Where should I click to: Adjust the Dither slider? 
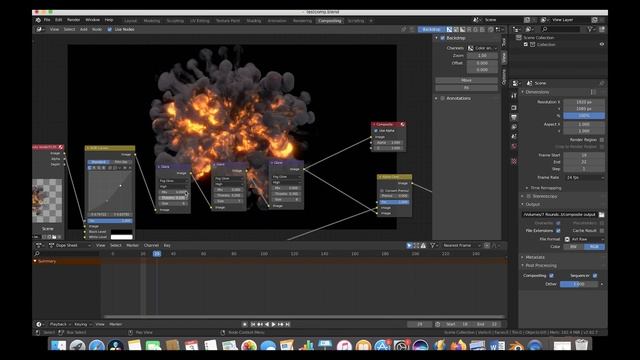(x=579, y=284)
